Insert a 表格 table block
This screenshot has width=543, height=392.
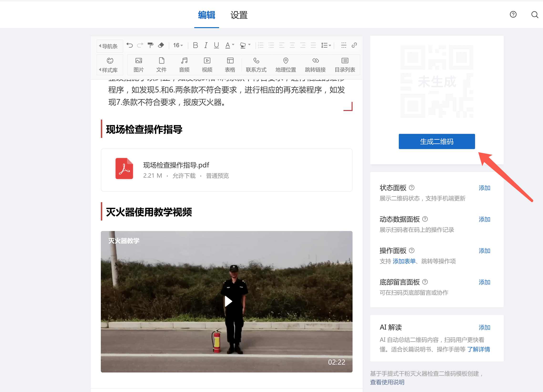(230, 65)
